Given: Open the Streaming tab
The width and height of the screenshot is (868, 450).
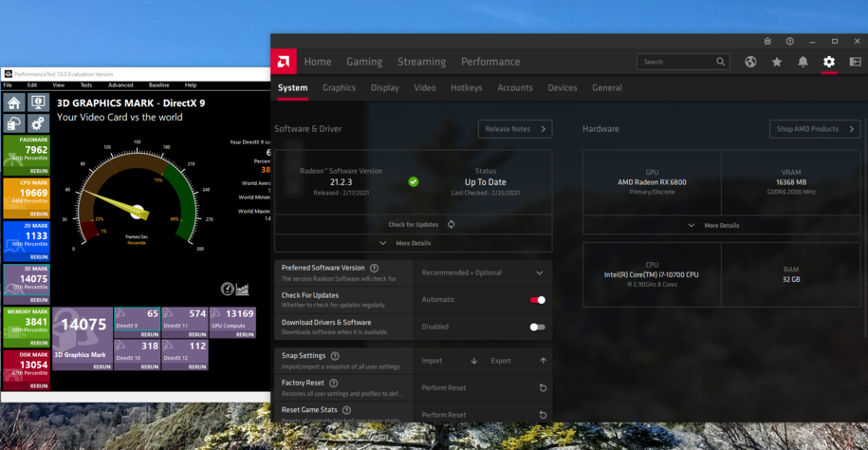Looking at the screenshot, I should tap(421, 62).
